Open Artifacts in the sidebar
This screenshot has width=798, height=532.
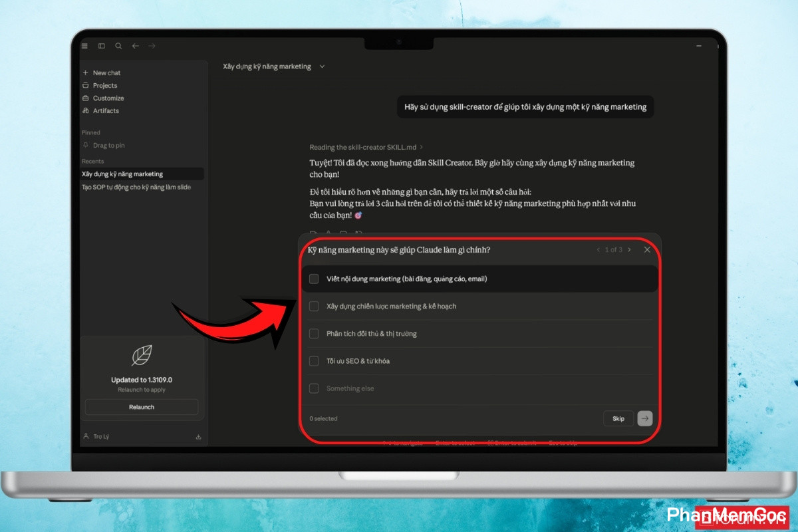click(100, 110)
